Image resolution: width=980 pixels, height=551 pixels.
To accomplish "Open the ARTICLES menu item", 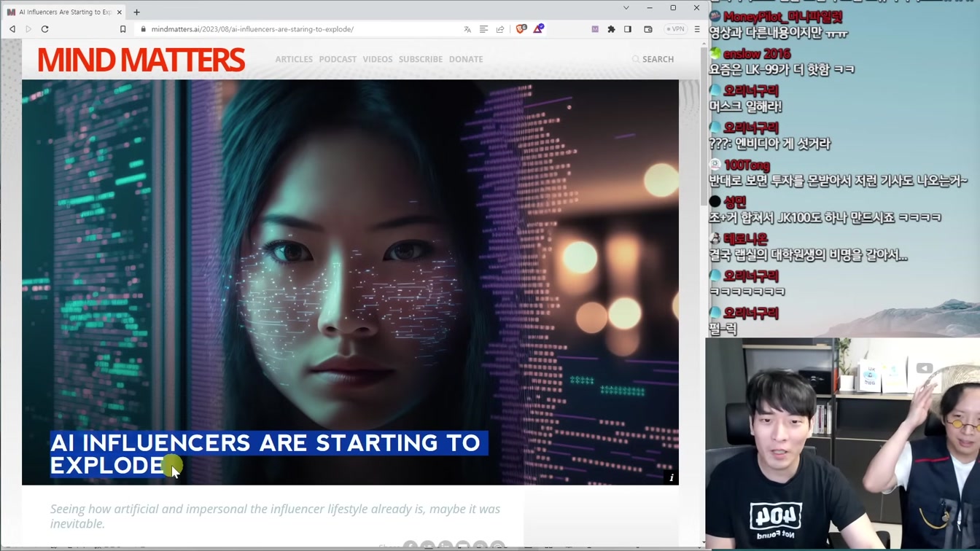I will pyautogui.click(x=294, y=59).
